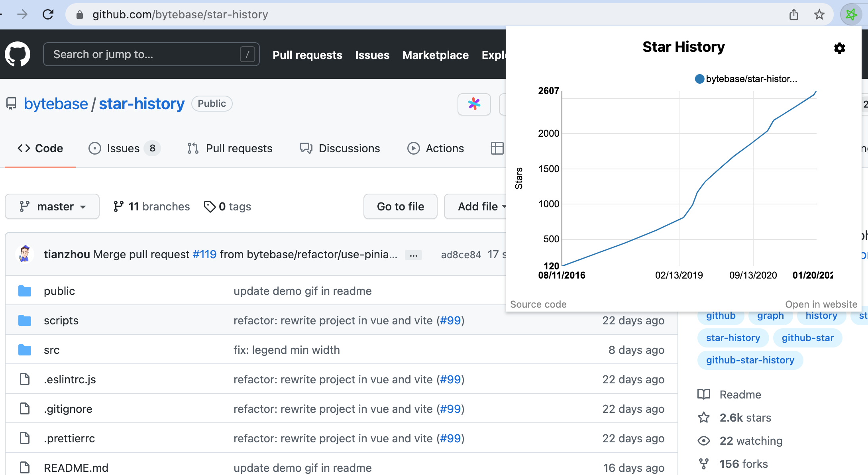Image resolution: width=868 pixels, height=475 pixels.
Task: Reload the page using the refresh icon
Action: (49, 14)
